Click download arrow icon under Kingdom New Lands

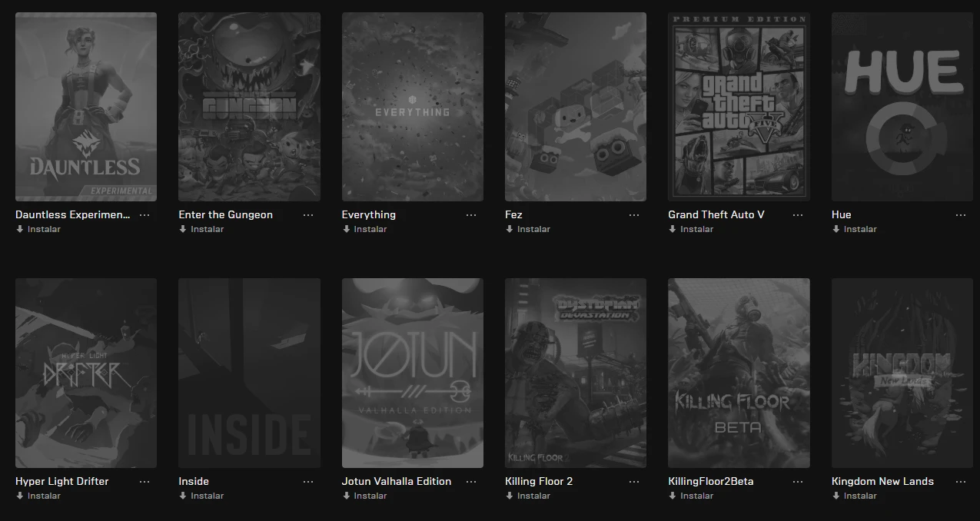click(835, 496)
